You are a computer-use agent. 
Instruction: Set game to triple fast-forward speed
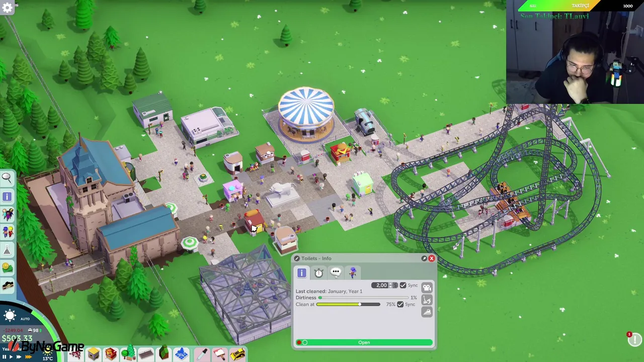point(28,356)
